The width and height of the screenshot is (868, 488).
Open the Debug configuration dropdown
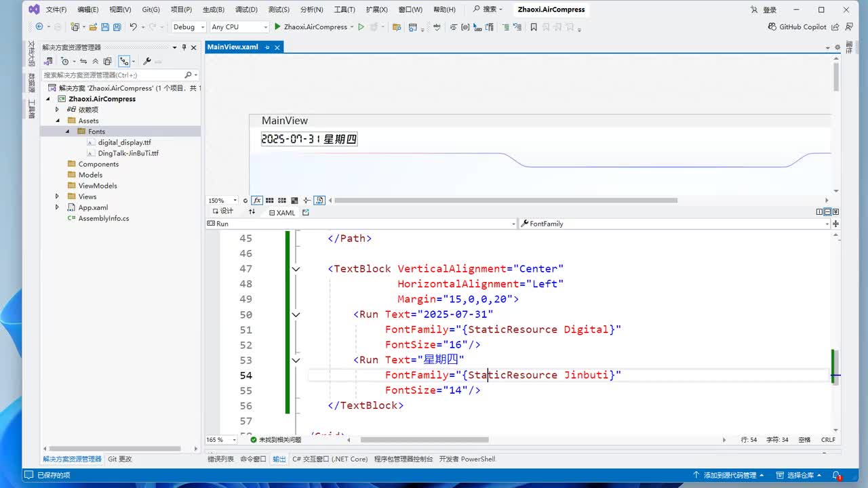coord(189,27)
